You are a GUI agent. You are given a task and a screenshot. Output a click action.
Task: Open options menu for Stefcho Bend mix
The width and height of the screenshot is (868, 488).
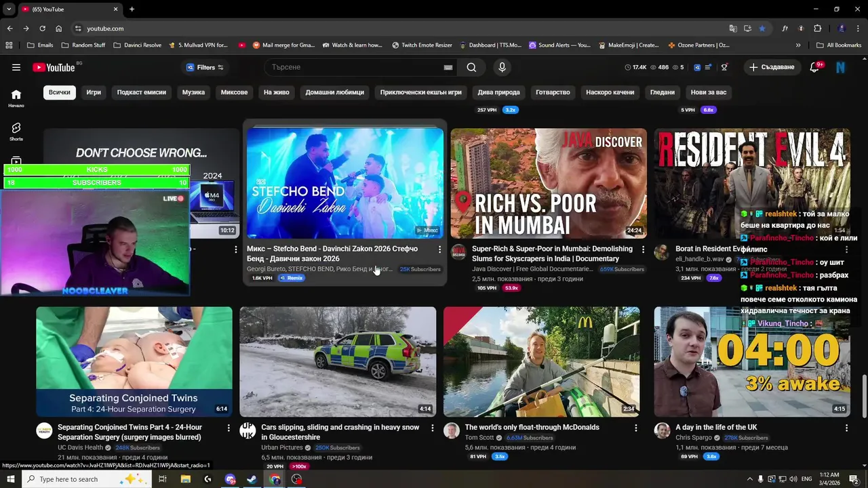click(439, 249)
